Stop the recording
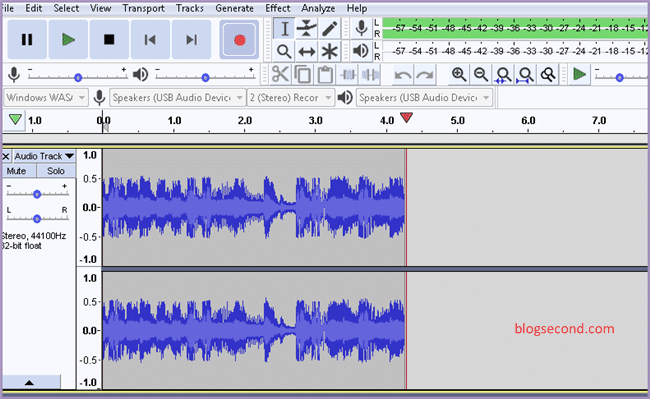This screenshot has height=399, width=650. pos(109,40)
